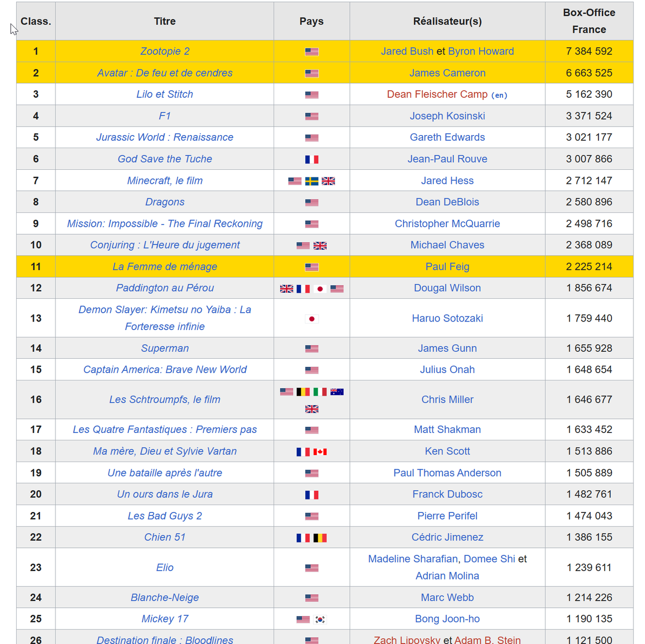Screen dimensions: 645x644
Task: Open Les Quatre Fantastiques : Premiers pas link
Action: coord(165,429)
